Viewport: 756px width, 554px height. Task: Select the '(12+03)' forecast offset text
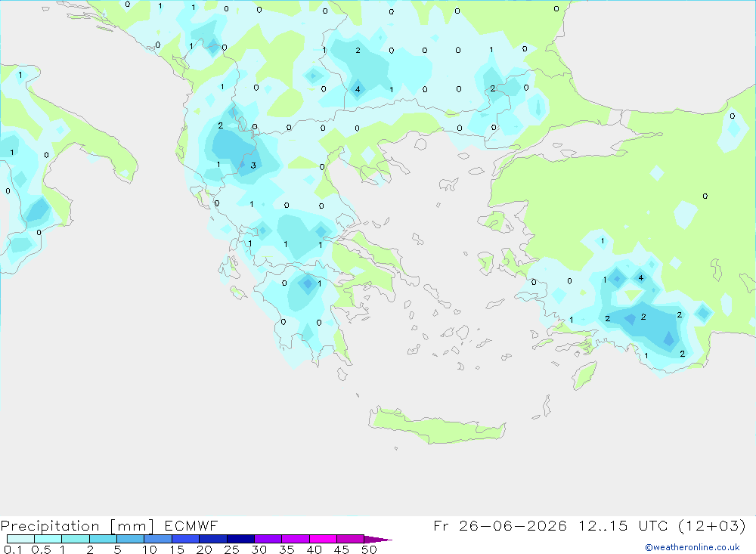711,525
